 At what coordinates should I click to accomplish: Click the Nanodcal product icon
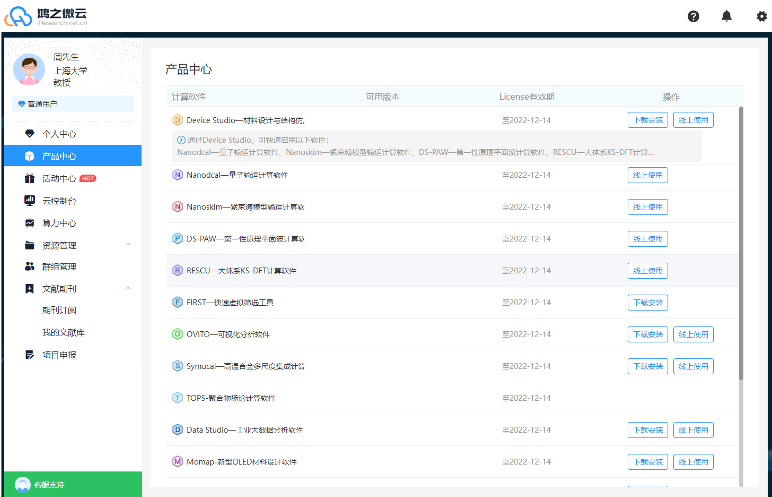178,175
